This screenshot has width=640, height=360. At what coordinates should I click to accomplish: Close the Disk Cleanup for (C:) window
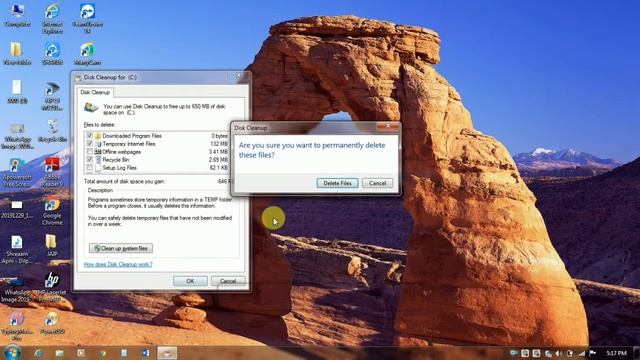pyautogui.click(x=239, y=76)
